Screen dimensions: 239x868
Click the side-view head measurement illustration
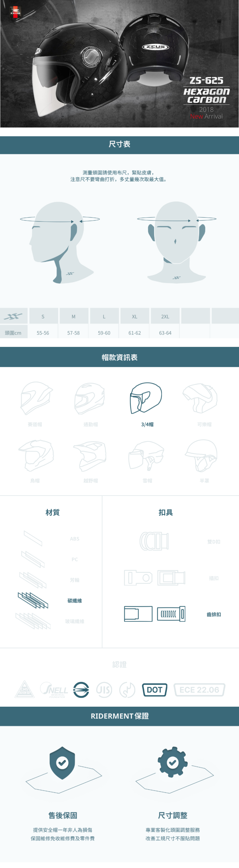coord(60,242)
